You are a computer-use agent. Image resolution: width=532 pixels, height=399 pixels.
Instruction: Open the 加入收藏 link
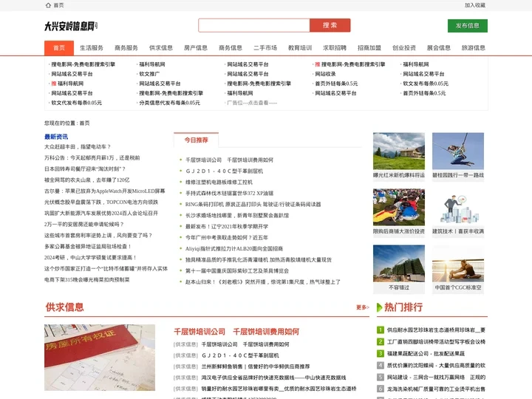[474, 5]
